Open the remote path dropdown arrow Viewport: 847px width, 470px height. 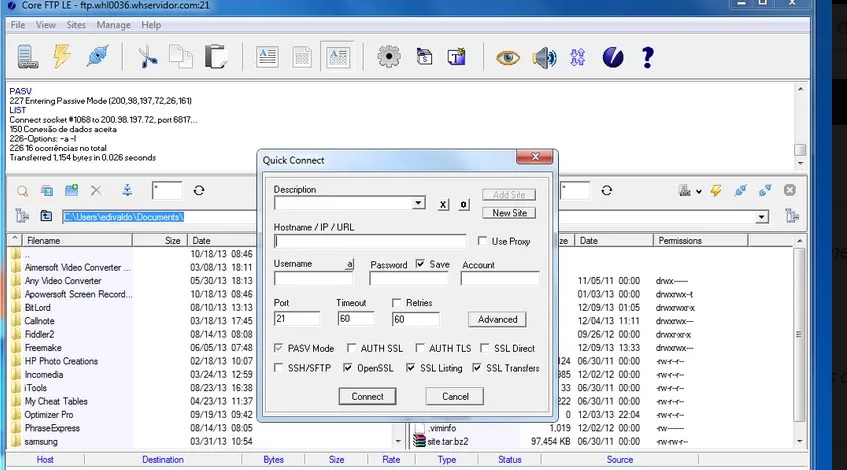tap(762, 217)
